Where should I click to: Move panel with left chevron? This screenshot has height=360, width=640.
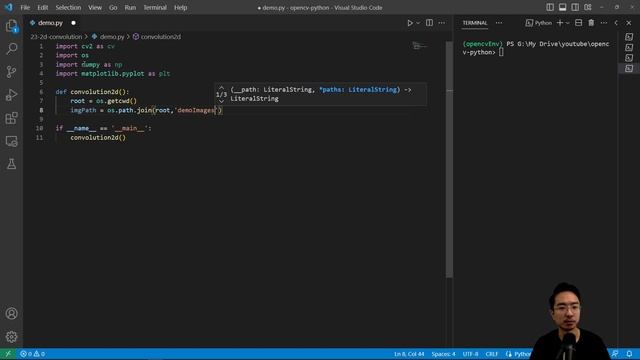(x=616, y=23)
